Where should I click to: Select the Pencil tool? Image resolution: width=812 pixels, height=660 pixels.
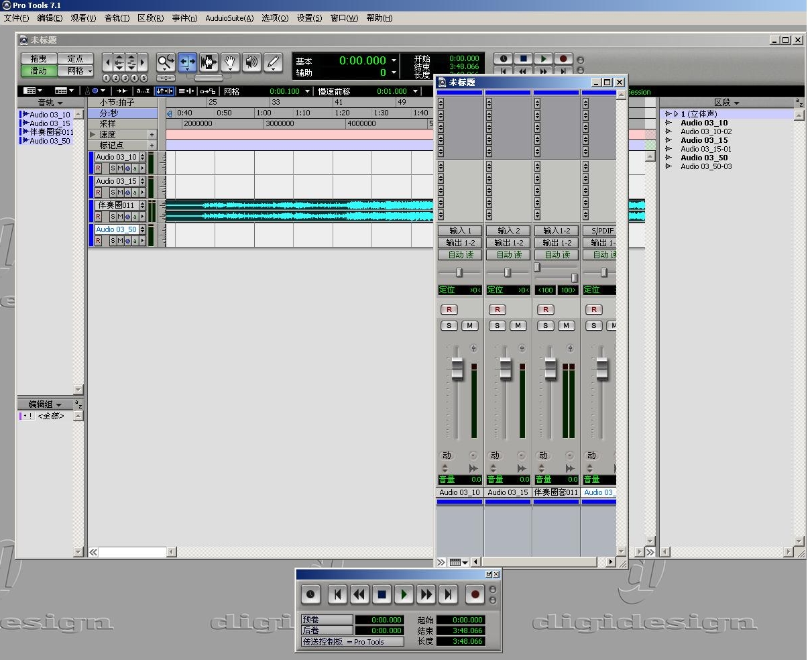tap(273, 63)
